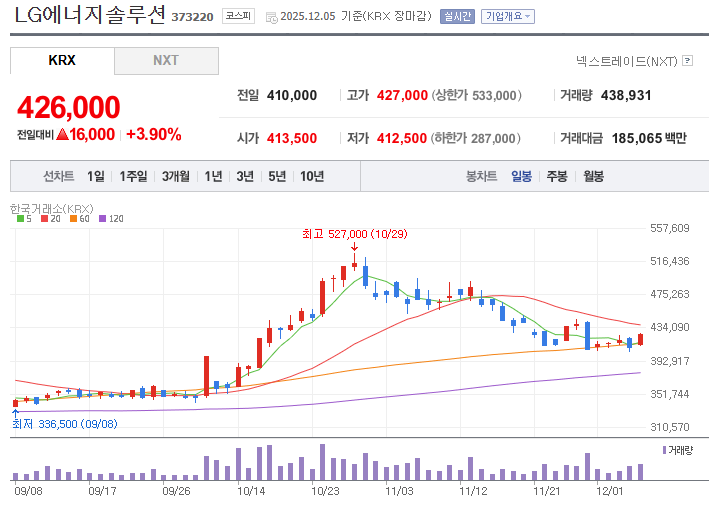This screenshot has width=709, height=506.
Task: Click the LG에너지솔루션 stock title
Action: click(x=90, y=15)
